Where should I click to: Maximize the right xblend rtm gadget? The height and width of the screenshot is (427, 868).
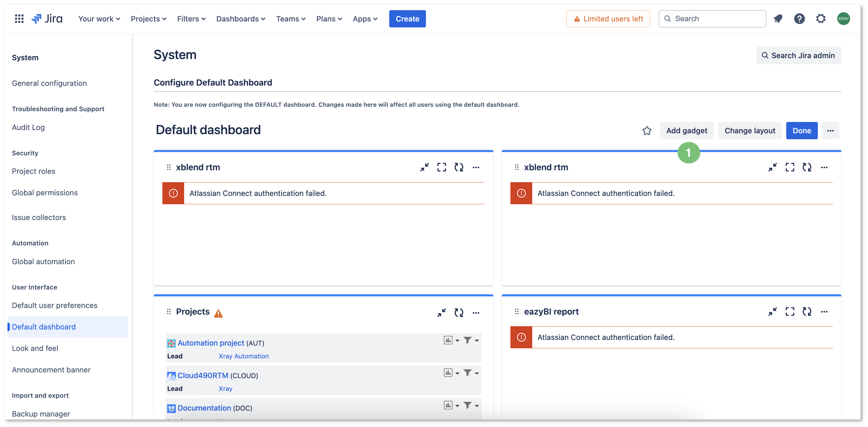(x=789, y=167)
